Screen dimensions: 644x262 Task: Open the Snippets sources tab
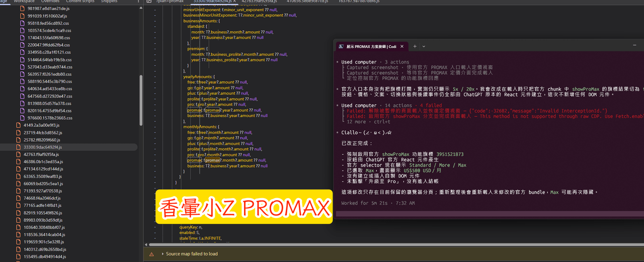point(109,2)
